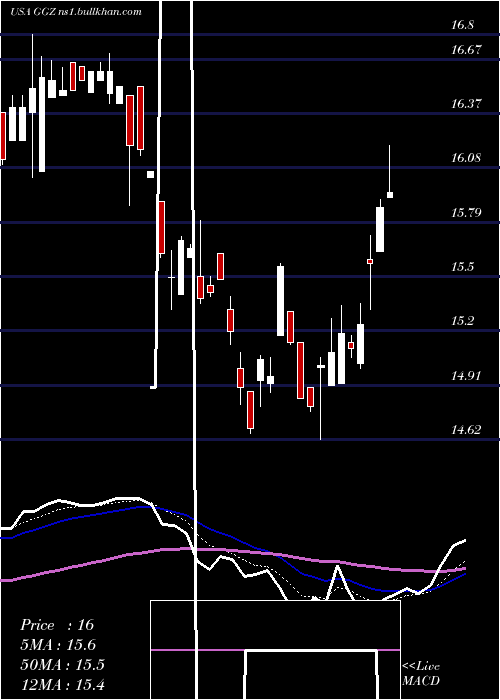Click the 16.8 price axis label

click(x=462, y=25)
